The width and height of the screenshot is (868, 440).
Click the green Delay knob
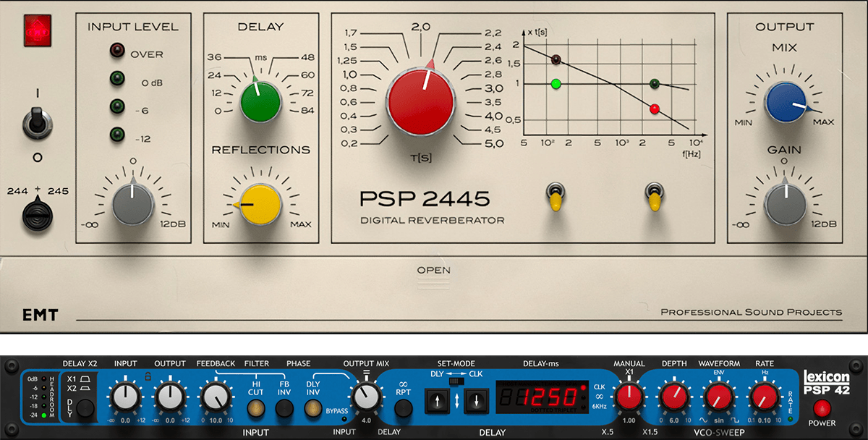[x=260, y=101]
